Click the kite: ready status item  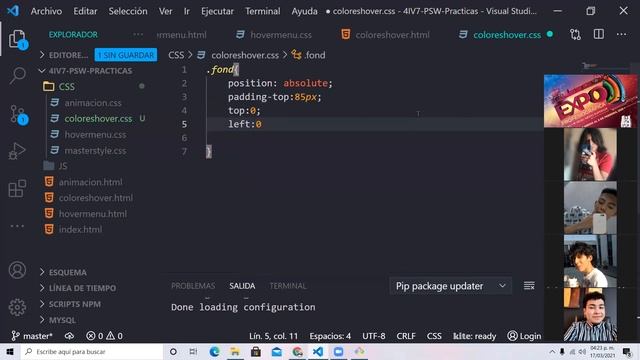474,336
